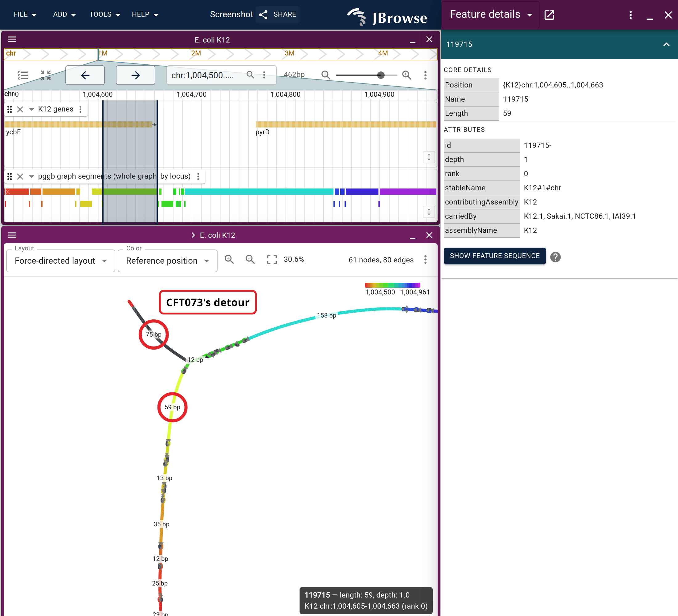Image resolution: width=678 pixels, height=616 pixels.
Task: Zoom in the graph view
Action: coord(229,259)
